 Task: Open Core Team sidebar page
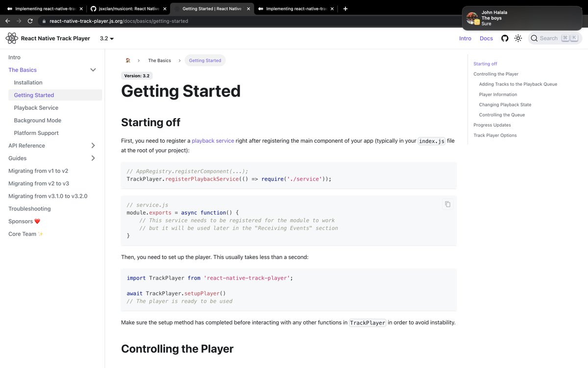(x=26, y=234)
